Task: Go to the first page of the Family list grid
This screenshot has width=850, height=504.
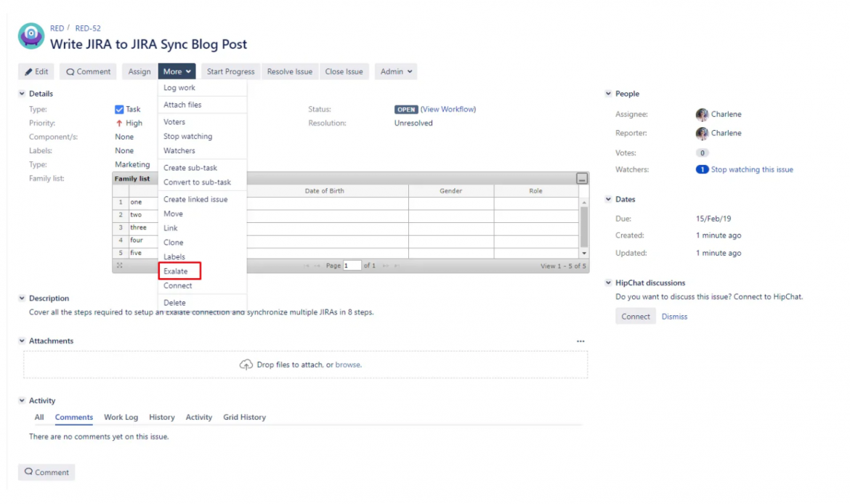Action: [307, 266]
